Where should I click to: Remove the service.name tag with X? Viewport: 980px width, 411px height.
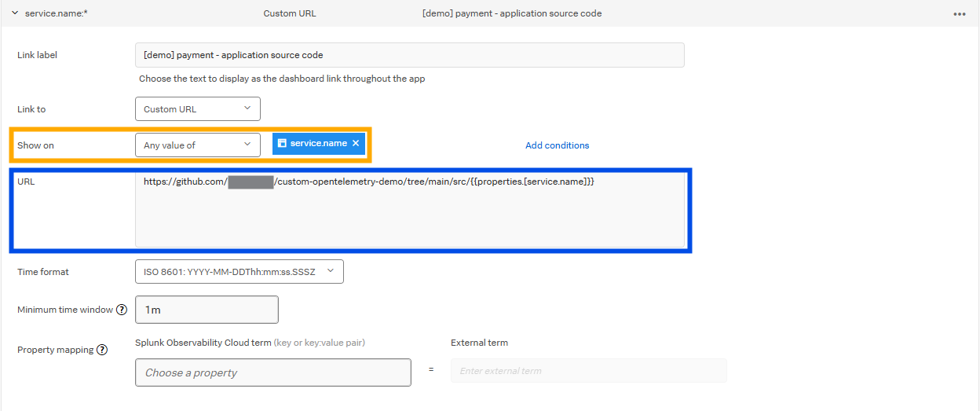pyautogui.click(x=356, y=144)
